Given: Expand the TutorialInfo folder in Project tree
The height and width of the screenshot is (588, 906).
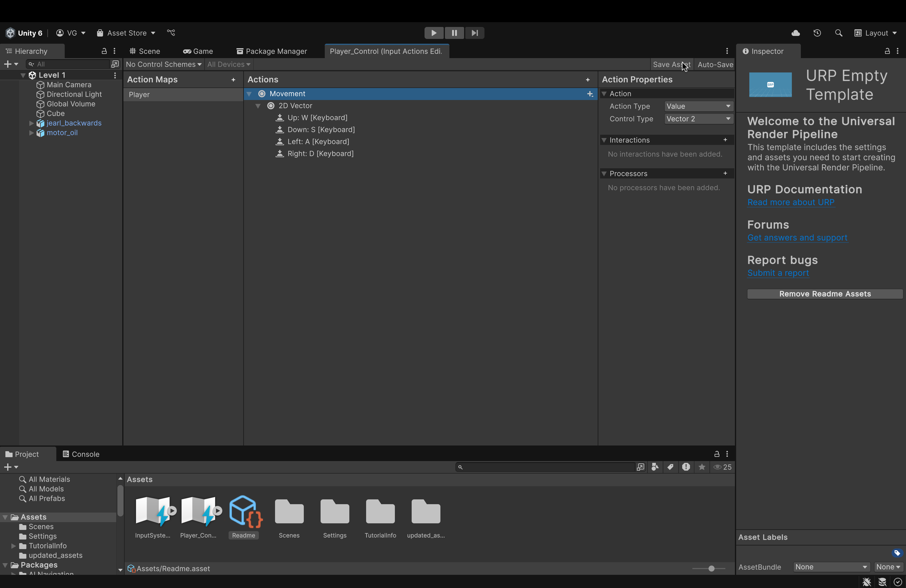Looking at the screenshot, I should [x=14, y=546].
